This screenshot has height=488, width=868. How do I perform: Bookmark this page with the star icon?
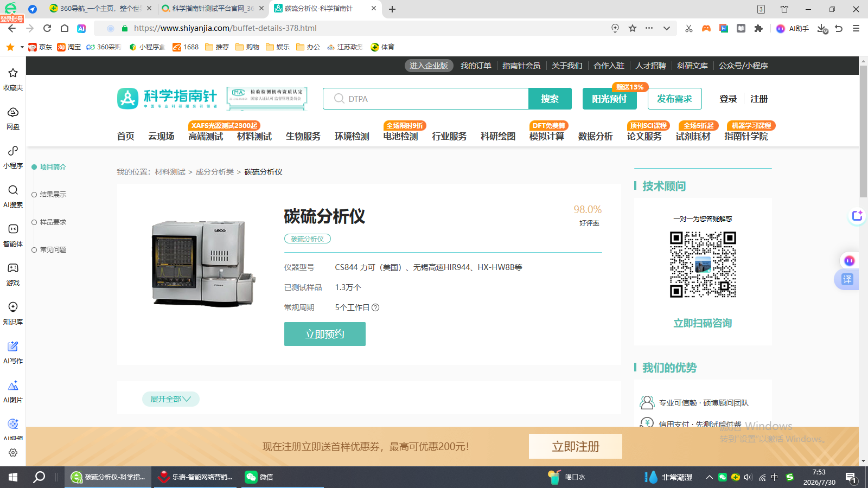point(633,28)
